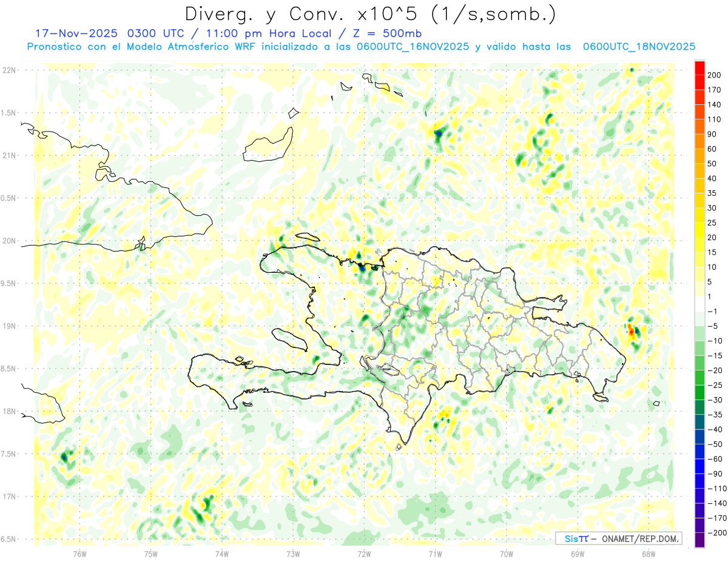
Task: Select the blue swatch between -60 and -90
Action: 699,466
